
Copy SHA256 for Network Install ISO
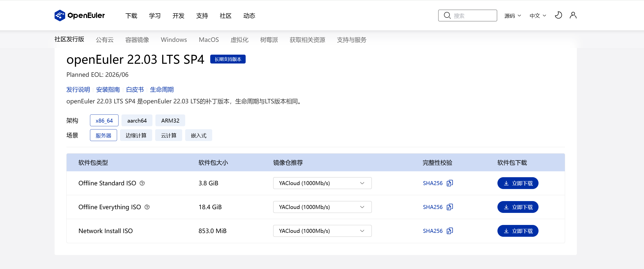tap(450, 231)
